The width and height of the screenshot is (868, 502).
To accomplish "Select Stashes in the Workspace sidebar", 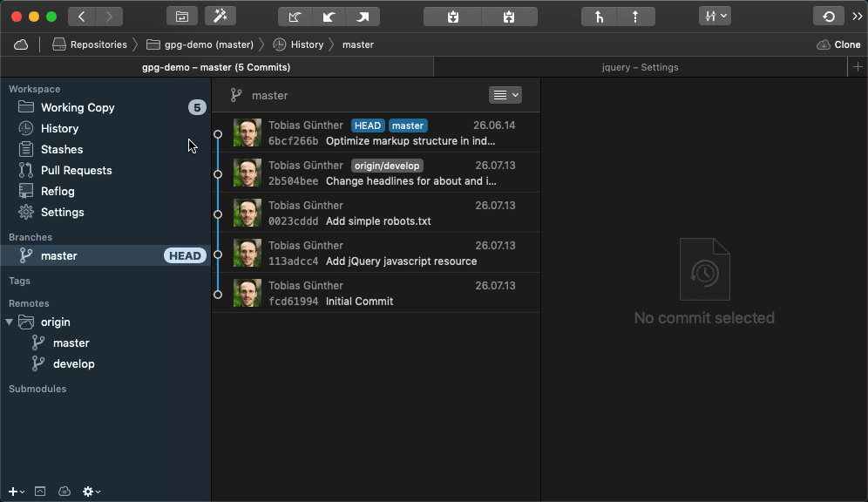I will pos(62,149).
